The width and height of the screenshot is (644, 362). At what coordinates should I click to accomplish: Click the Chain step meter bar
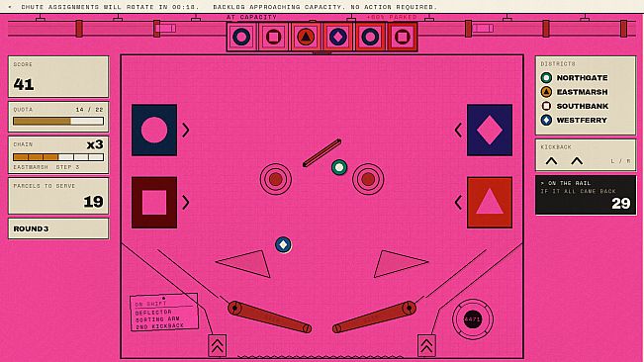pos(58,157)
